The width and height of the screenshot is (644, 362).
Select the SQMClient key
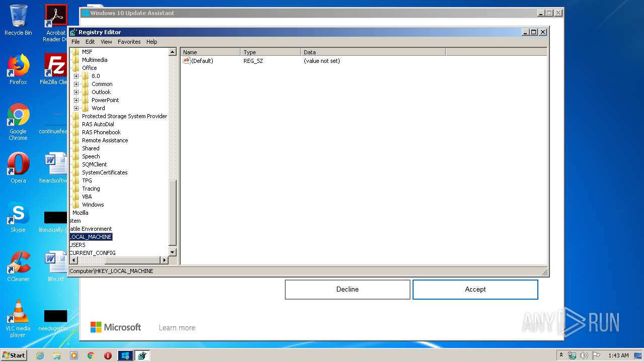(95, 164)
